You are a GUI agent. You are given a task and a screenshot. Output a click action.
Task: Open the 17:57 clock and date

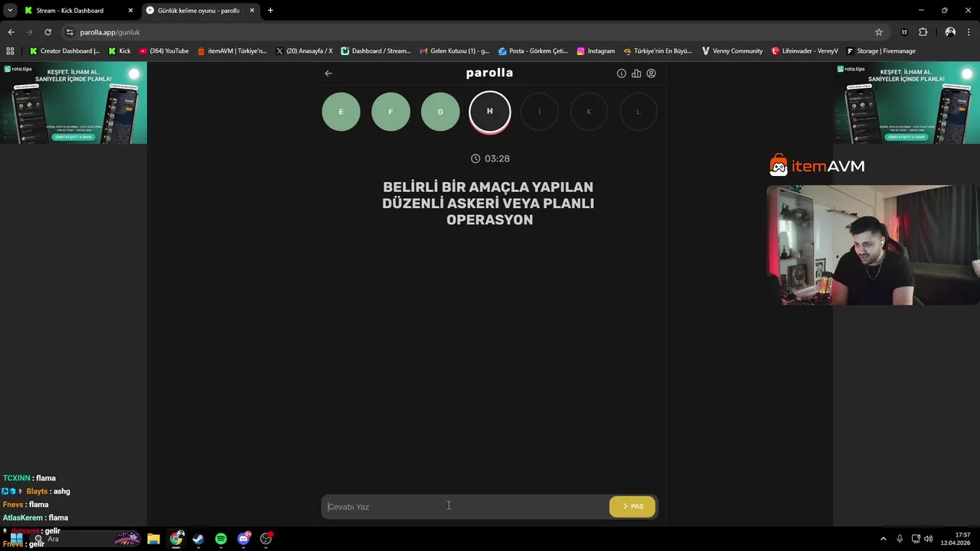955,539
